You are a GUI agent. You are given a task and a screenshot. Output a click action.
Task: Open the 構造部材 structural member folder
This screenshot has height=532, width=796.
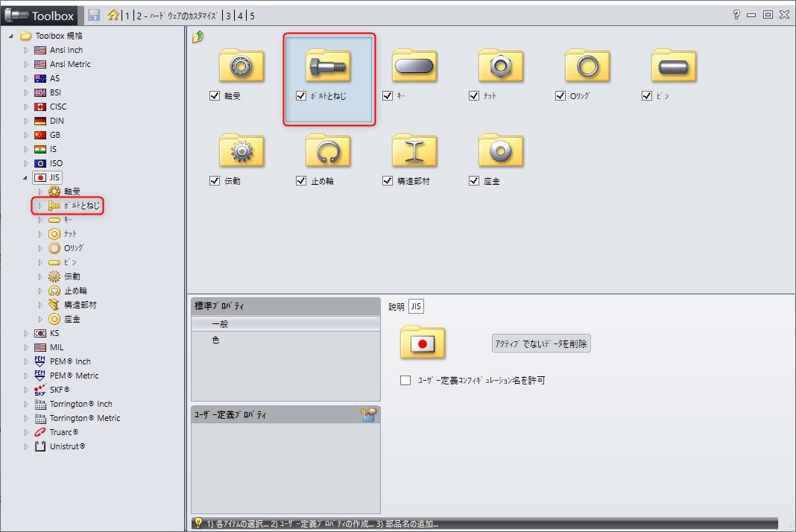[414, 151]
